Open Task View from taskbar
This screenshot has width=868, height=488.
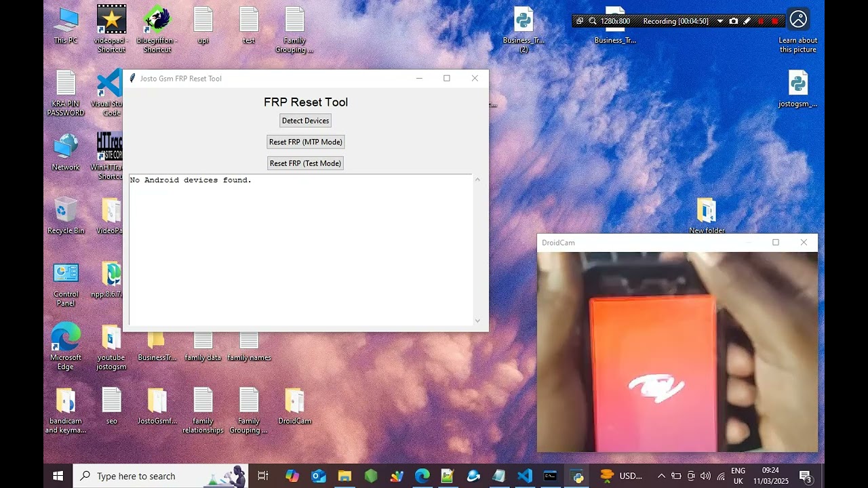[x=263, y=476]
